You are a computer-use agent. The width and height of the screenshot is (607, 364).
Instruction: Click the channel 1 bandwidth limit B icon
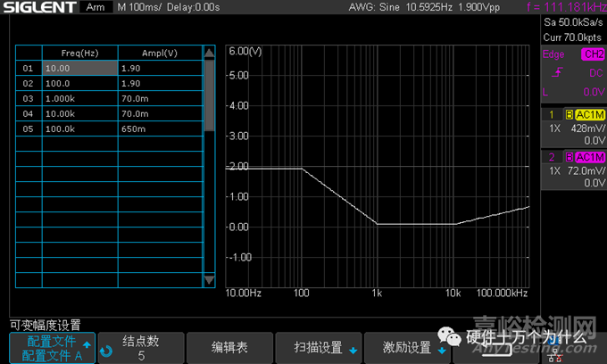(569, 115)
